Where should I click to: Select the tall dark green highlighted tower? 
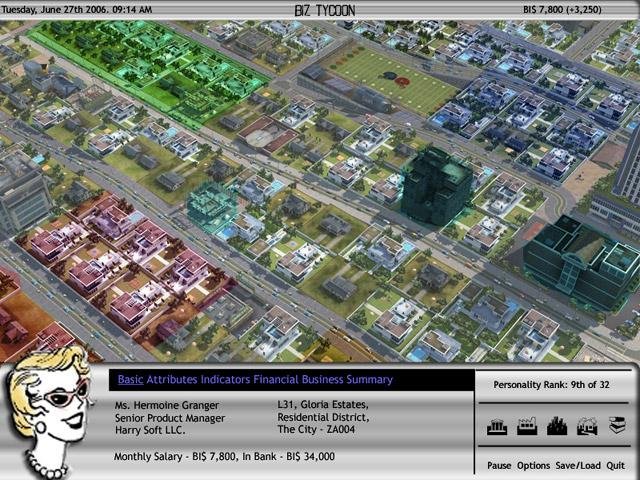click(436, 187)
